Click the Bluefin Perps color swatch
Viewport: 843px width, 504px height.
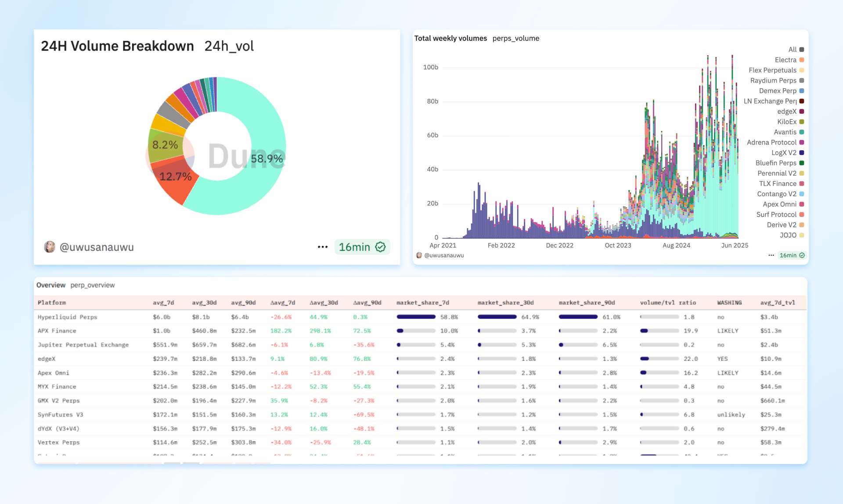pyautogui.click(x=802, y=163)
